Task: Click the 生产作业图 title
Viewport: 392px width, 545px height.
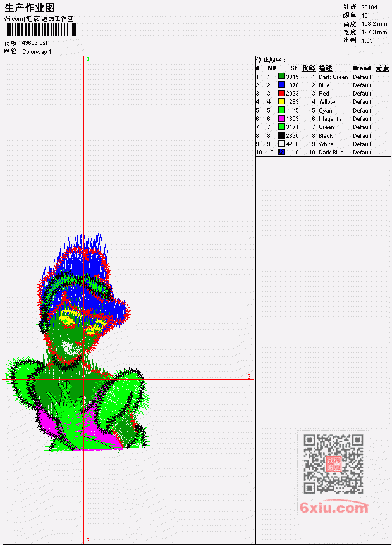Action: [x=30, y=8]
